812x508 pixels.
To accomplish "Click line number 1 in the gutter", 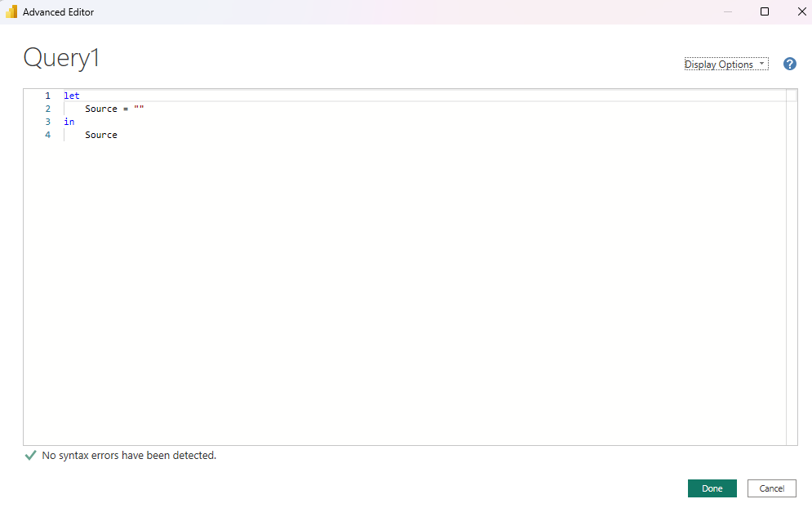I will pyautogui.click(x=47, y=95).
